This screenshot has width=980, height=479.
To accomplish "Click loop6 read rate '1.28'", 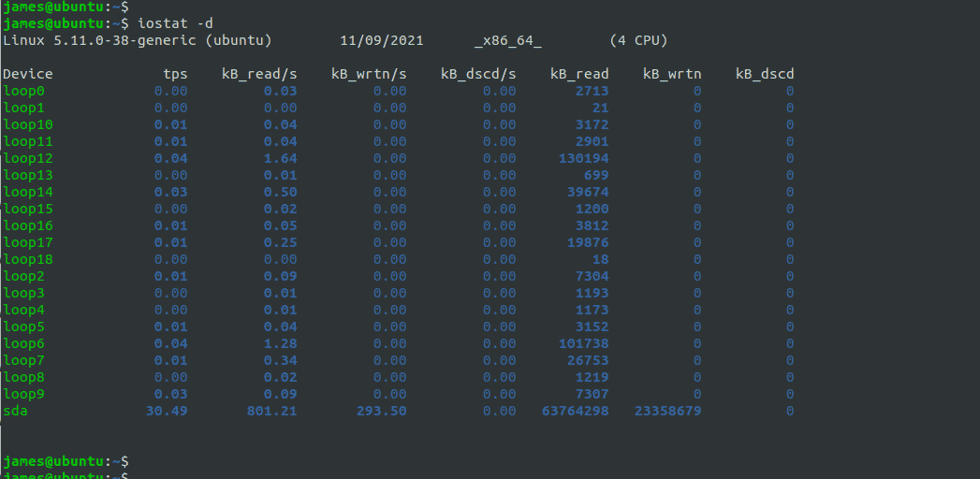I will point(280,344).
